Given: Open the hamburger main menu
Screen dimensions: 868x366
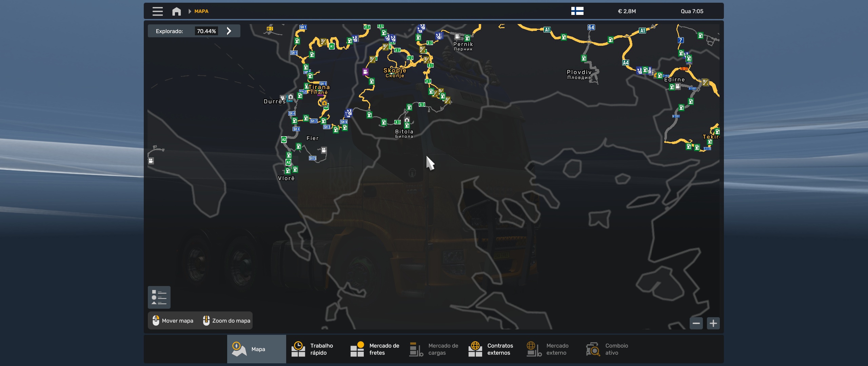Looking at the screenshot, I should point(157,12).
